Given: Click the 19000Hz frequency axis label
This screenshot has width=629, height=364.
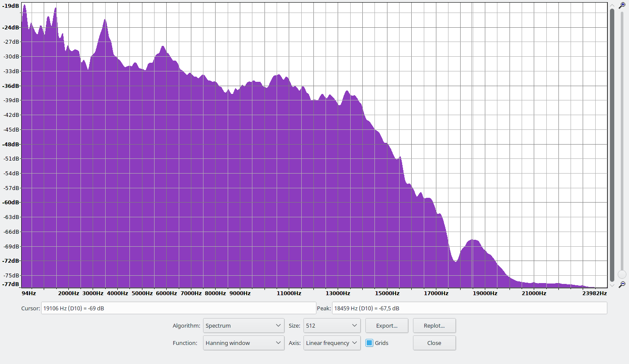Looking at the screenshot, I should [x=485, y=293].
